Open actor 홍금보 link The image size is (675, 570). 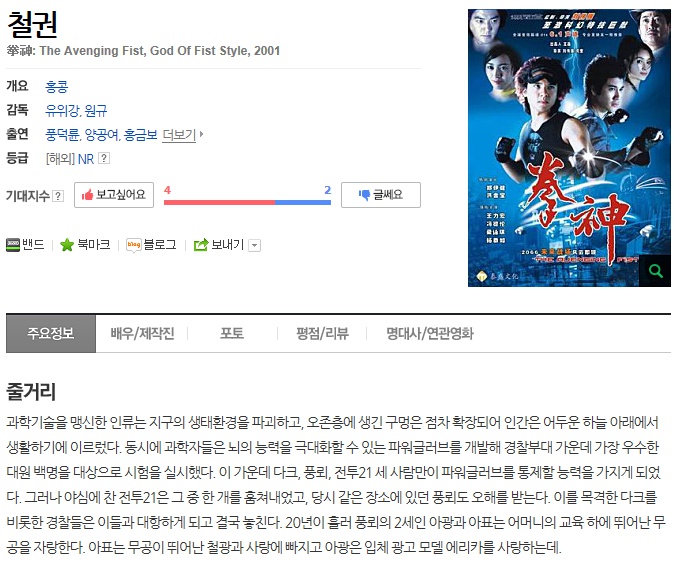(x=141, y=135)
